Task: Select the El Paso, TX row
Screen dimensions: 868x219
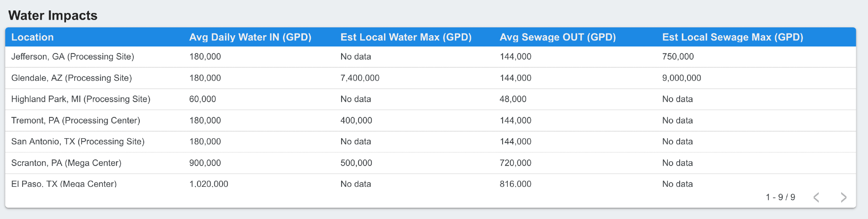Action: coord(64,183)
